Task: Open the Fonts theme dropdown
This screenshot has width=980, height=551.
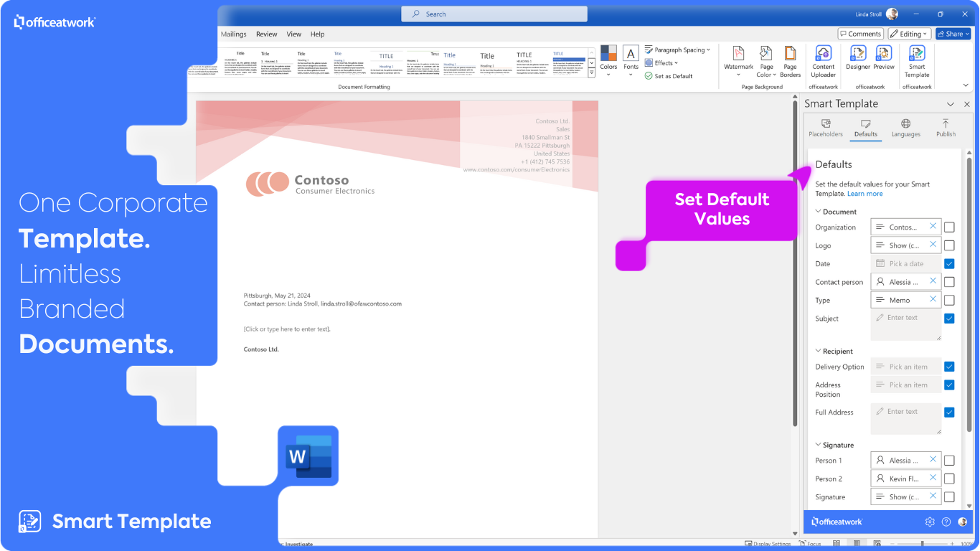Action: (631, 61)
